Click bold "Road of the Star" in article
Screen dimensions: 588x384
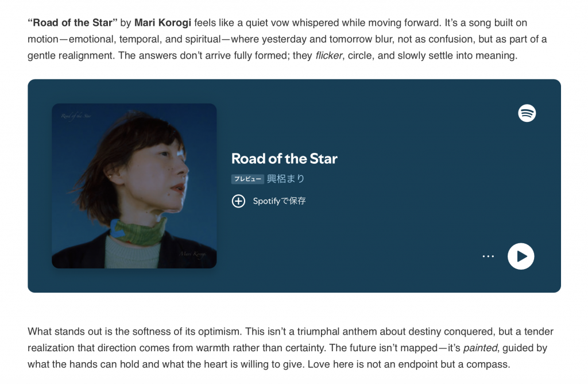(x=72, y=23)
